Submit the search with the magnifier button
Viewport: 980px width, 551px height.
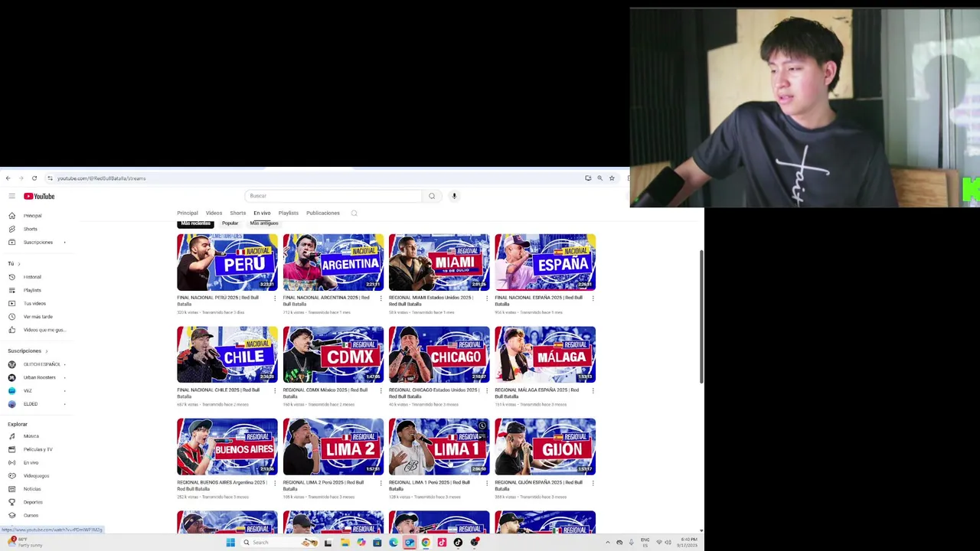(x=432, y=197)
